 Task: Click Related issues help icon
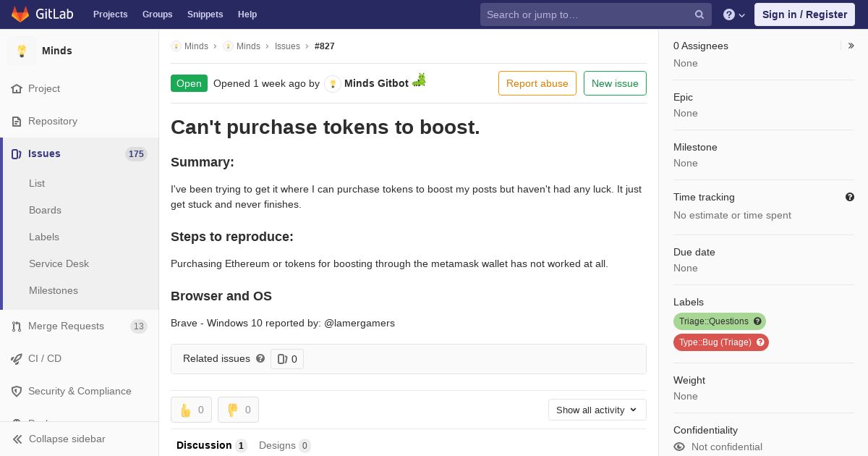260,358
